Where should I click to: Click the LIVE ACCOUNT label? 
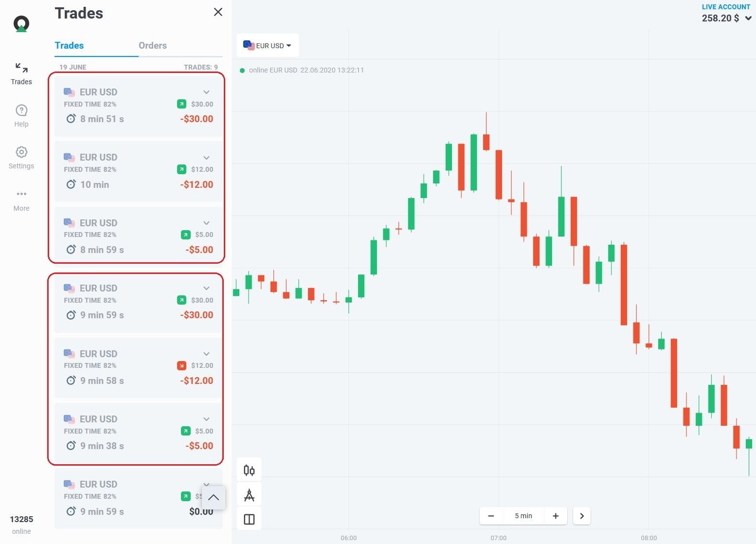[726, 7]
